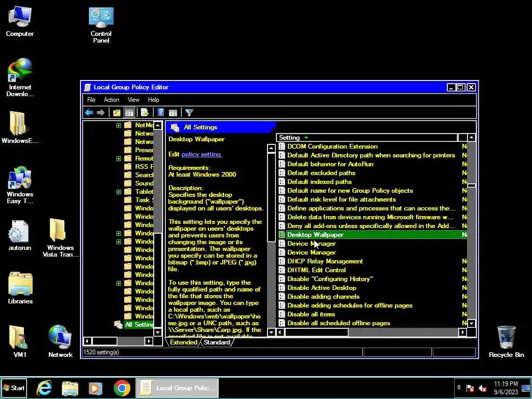The width and height of the screenshot is (532, 399).
Task: Open the Action menu
Action: (x=111, y=100)
